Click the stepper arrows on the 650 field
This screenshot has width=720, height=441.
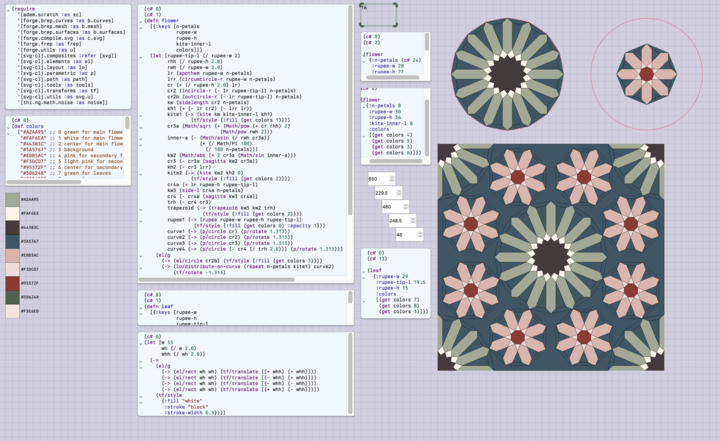[x=392, y=179]
